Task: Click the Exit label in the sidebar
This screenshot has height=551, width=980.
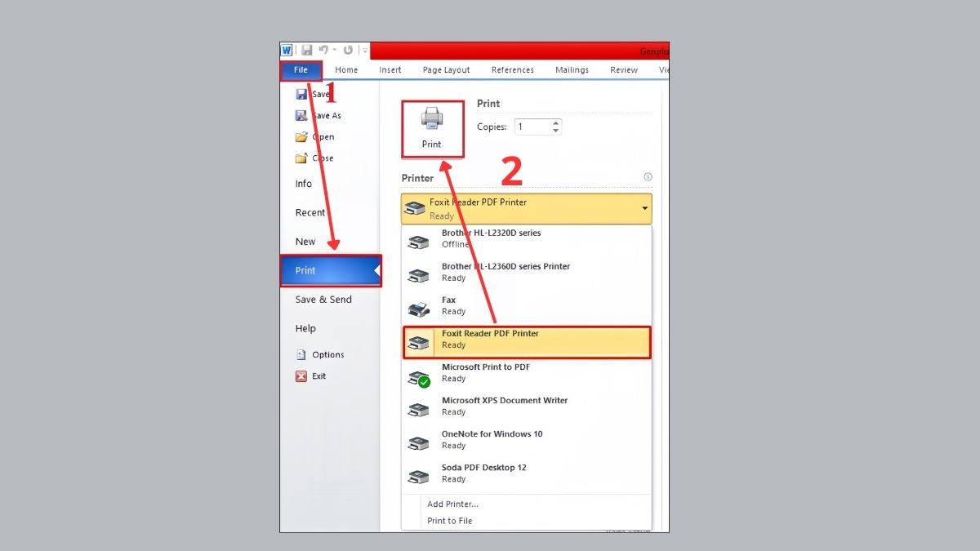Action: [319, 376]
